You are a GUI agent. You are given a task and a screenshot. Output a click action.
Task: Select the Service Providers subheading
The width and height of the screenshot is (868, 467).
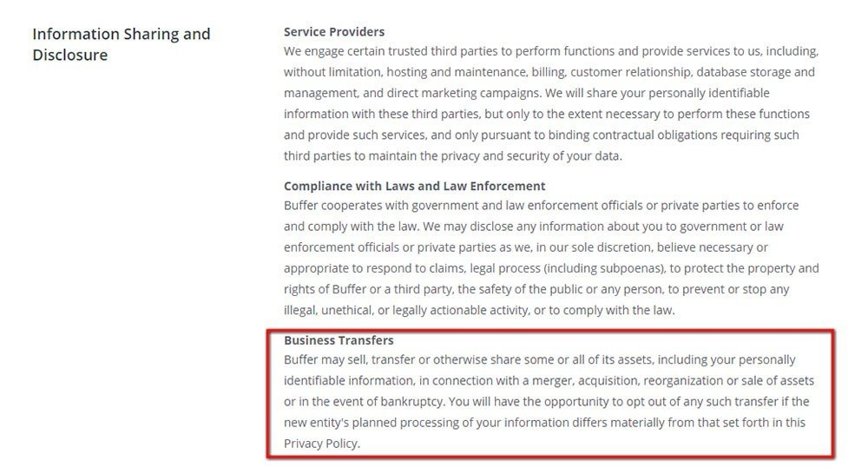pyautogui.click(x=334, y=31)
